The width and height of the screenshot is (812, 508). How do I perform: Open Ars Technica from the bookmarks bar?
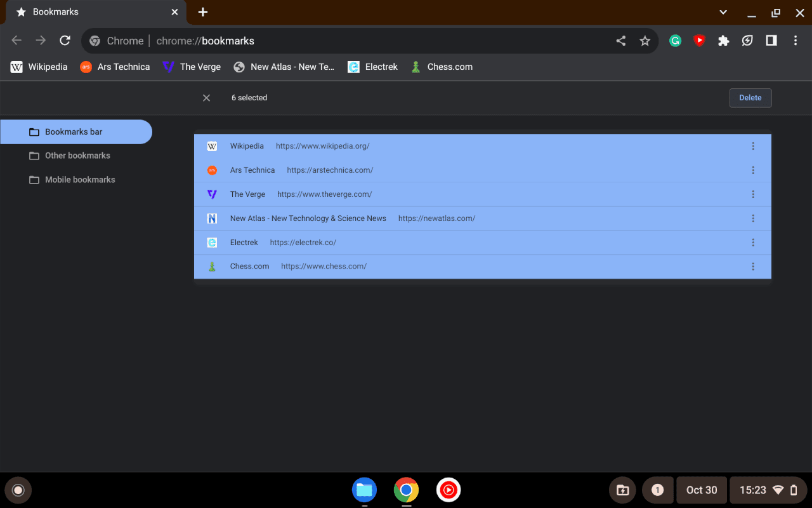coord(115,67)
